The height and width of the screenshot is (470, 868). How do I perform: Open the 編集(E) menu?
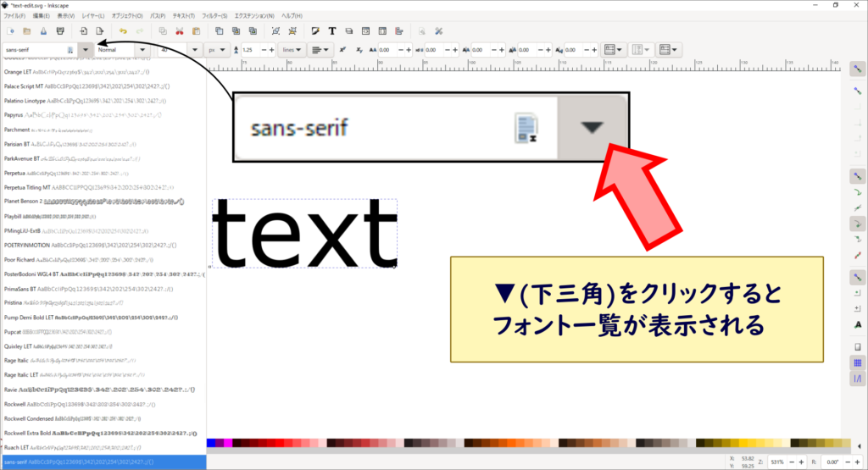click(41, 16)
